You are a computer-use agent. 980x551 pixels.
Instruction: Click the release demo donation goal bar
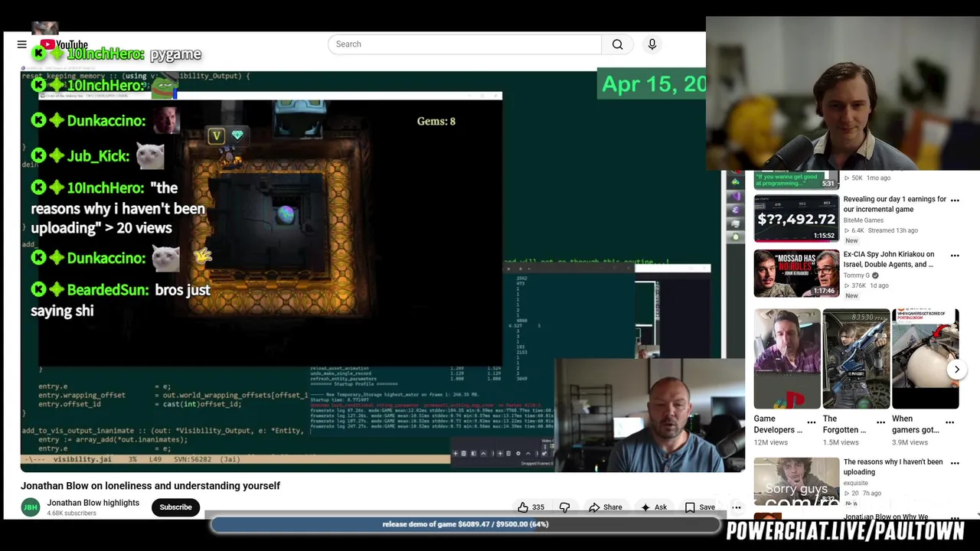(x=465, y=524)
